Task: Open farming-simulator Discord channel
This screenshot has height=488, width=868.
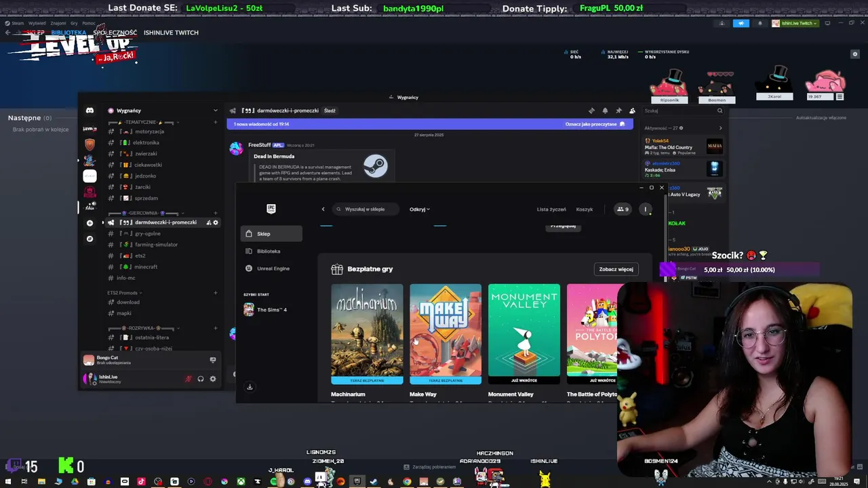Action: pos(162,245)
